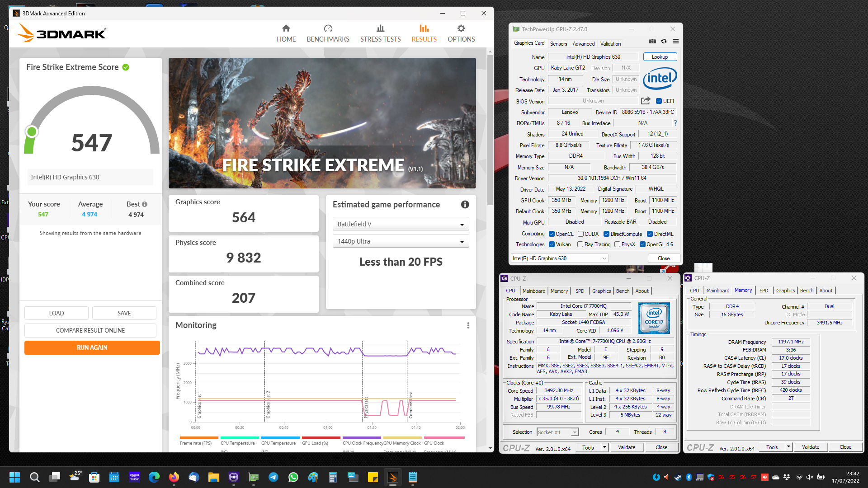868x488 pixels.
Task: Click the Steam tray icon
Action: pos(678,477)
